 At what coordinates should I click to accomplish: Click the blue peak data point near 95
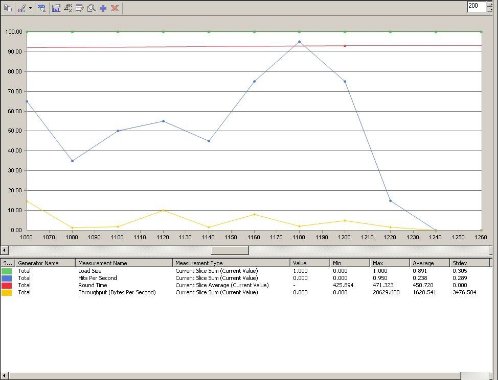tap(299, 42)
